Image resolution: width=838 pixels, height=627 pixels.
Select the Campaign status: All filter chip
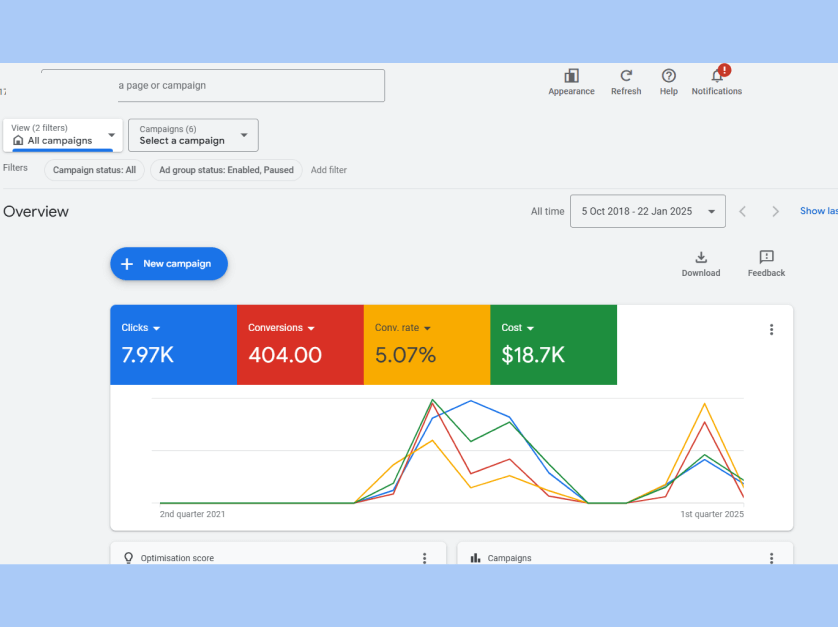coord(94,170)
